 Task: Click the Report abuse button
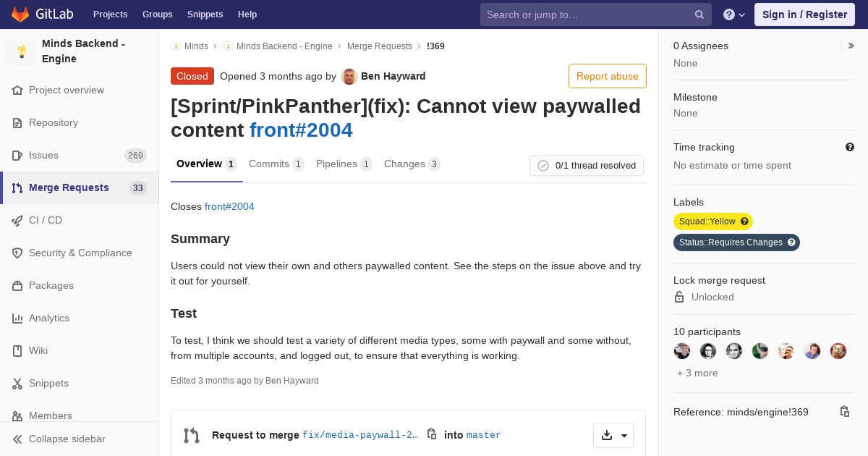pyautogui.click(x=607, y=76)
